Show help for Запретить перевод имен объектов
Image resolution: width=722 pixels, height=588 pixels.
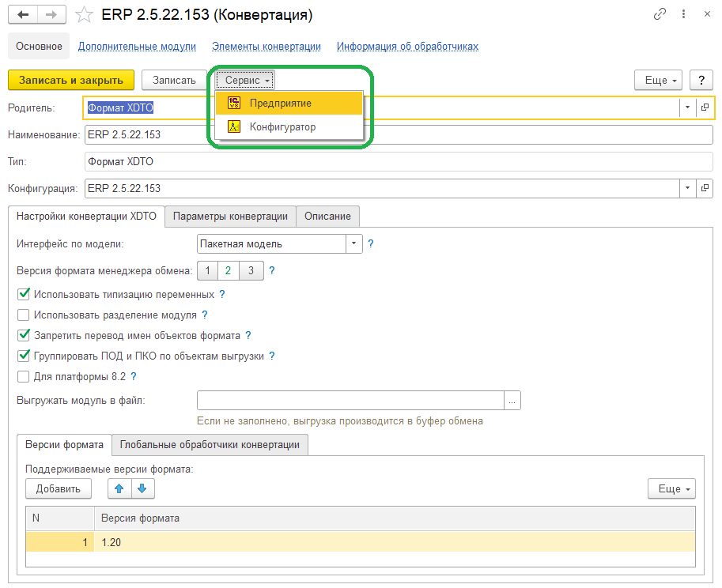(x=248, y=335)
